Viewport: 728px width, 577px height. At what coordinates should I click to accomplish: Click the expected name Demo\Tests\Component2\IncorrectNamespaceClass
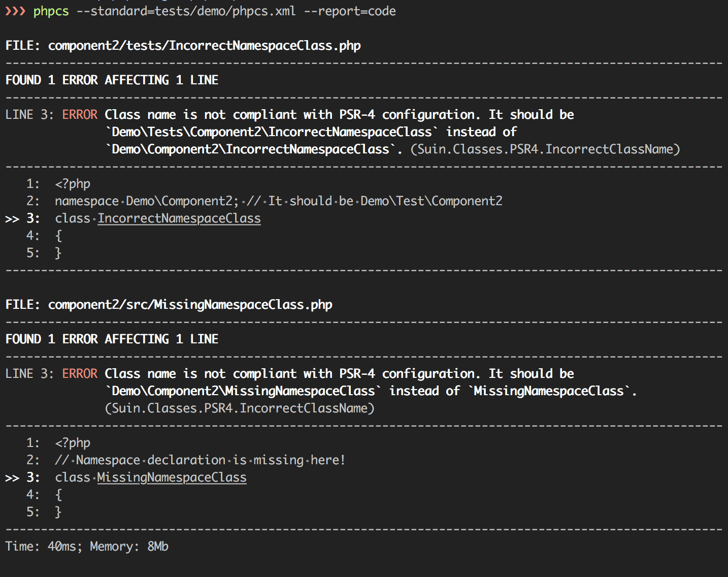tap(272, 132)
